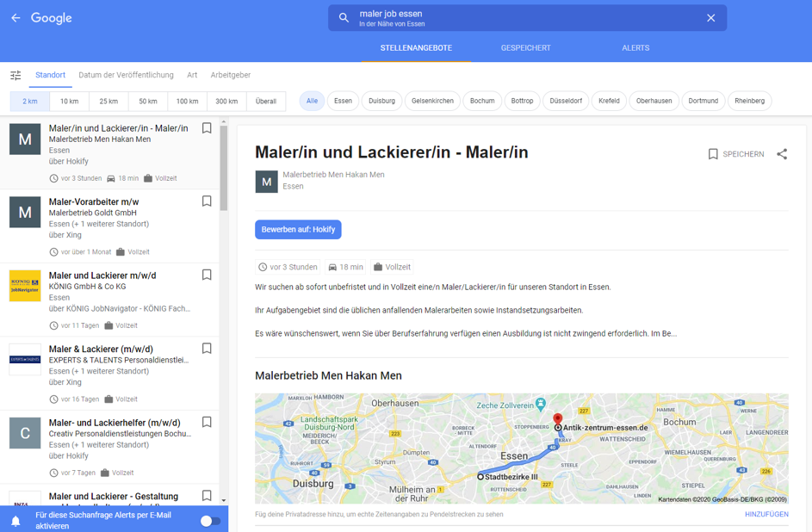Filter by Oberhausen location chip
This screenshot has width=812, height=532.
click(654, 101)
